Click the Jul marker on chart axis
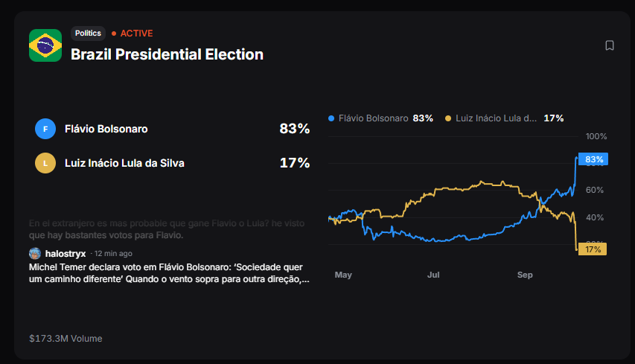Image resolution: width=635 pixels, height=364 pixels. (433, 275)
